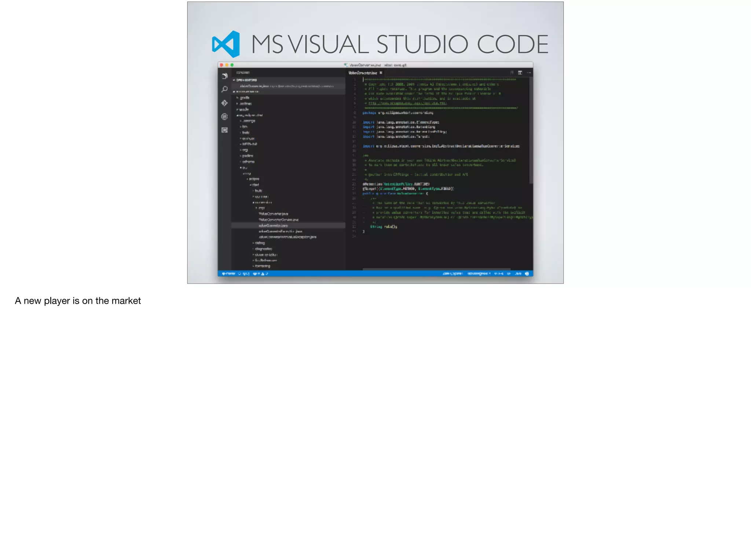The width and height of the screenshot is (751, 560).
Task: Open the Extensions view icon
Action: [x=224, y=130]
